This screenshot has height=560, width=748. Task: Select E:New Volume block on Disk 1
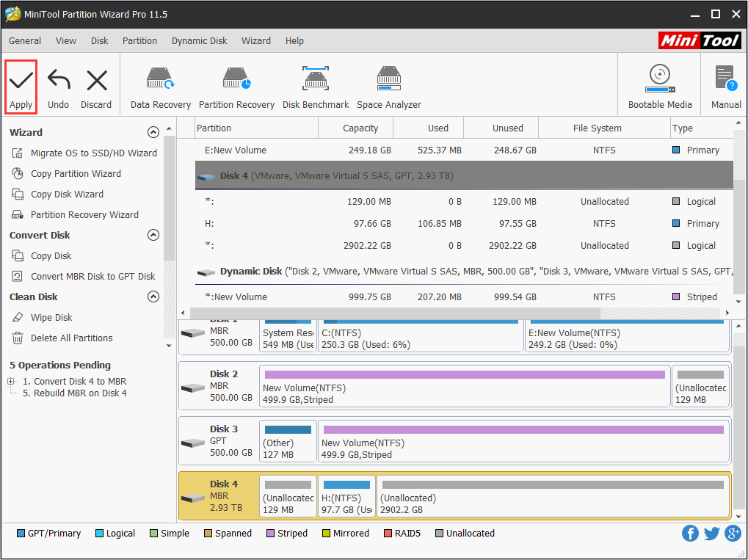(x=628, y=336)
